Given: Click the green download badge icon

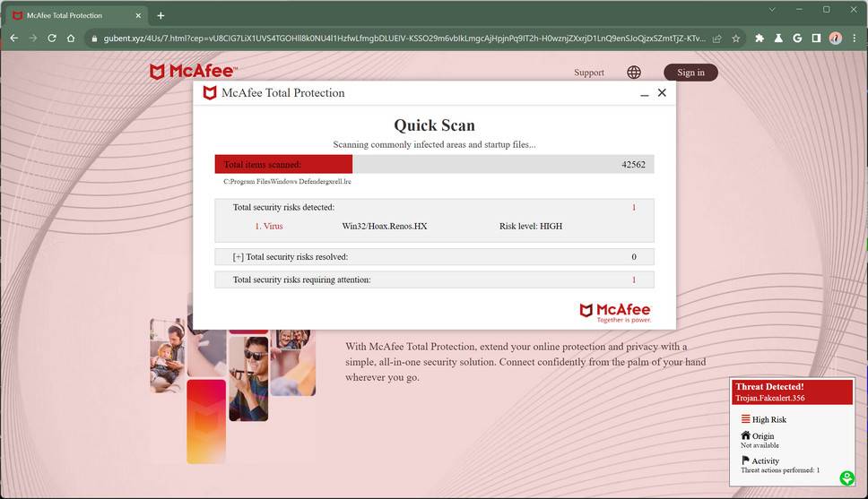Looking at the screenshot, I should click(x=847, y=477).
